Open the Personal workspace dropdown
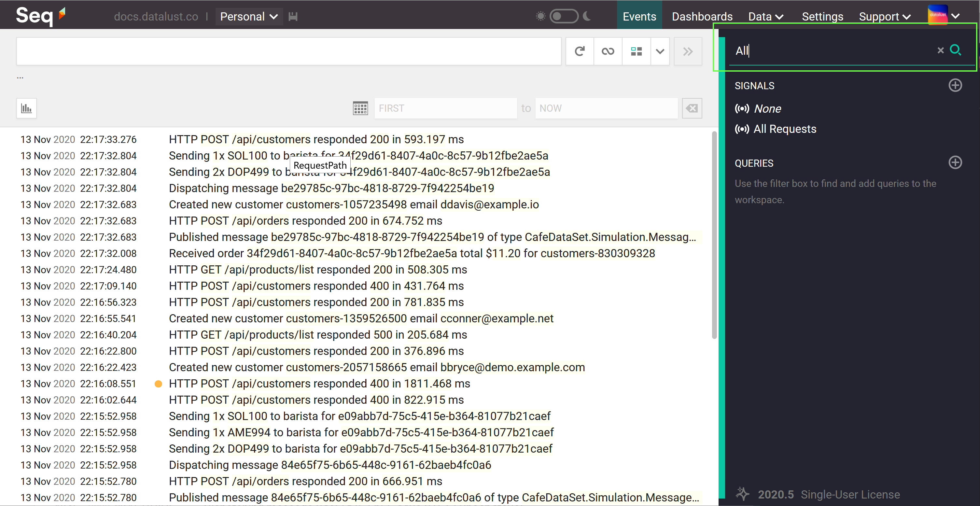980x506 pixels. 249,16
